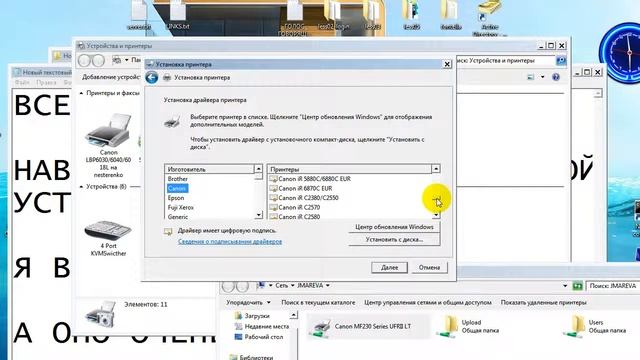Screen dimensions: 640x360
Task: Click the JMAREVA breadcrumb segment
Action: pos(310,286)
